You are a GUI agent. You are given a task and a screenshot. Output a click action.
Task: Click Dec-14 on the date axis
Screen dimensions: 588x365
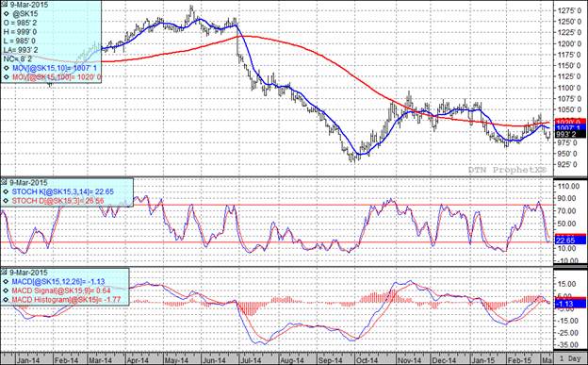[x=443, y=359]
